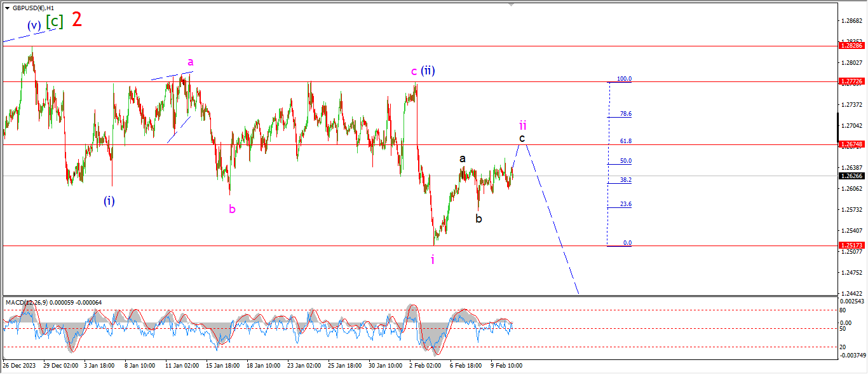Click the green [c] wave label
868x374 pixels.
point(55,22)
